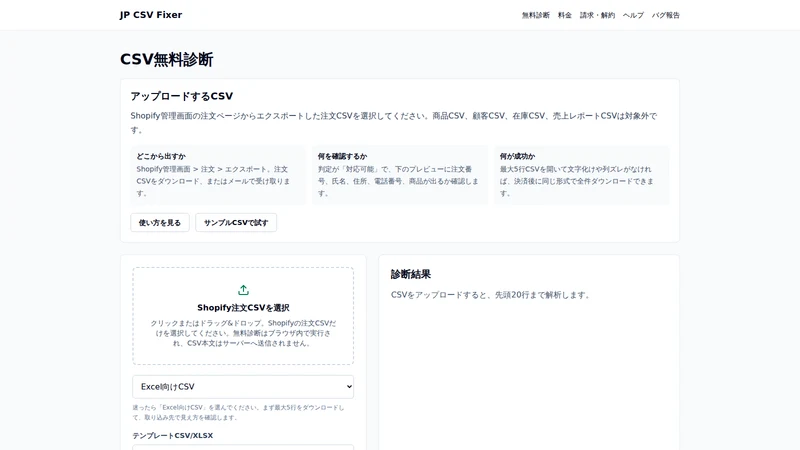Screen dimensions: 800x450
Task: Click the Shopify管理画面の注文ページ description paragraph
Action: pyautogui.click(x=393, y=123)
